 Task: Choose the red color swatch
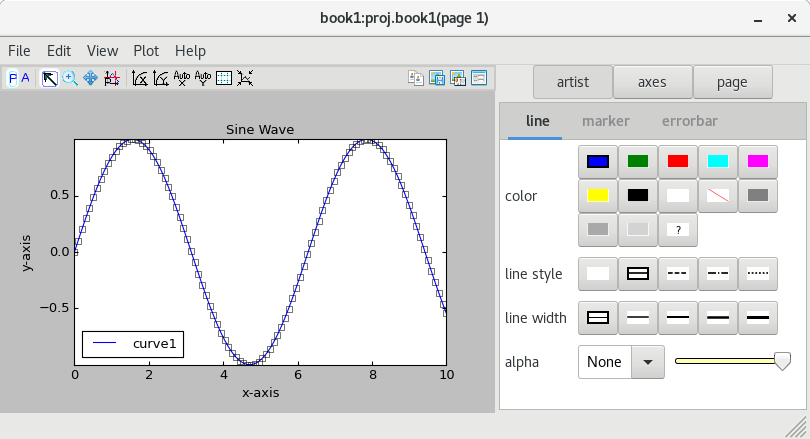(678, 162)
